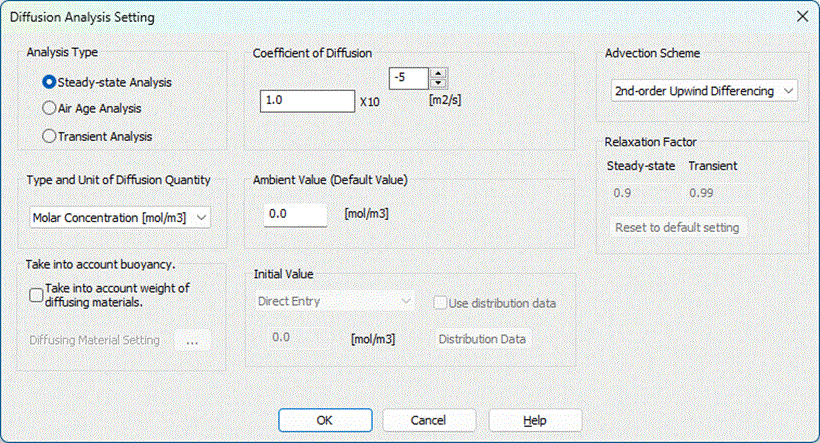Enable take into account weight of diffusing materials
The width and height of the screenshot is (820, 443).
[x=37, y=294]
